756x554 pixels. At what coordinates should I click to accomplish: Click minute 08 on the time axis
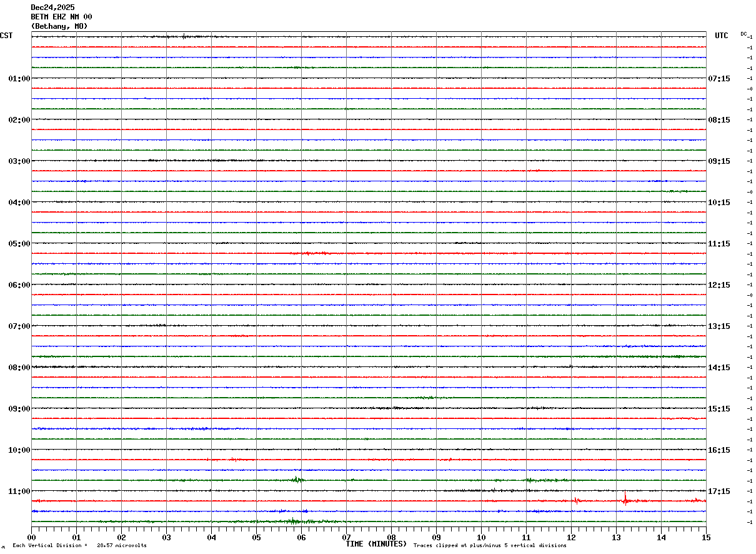coord(391,537)
